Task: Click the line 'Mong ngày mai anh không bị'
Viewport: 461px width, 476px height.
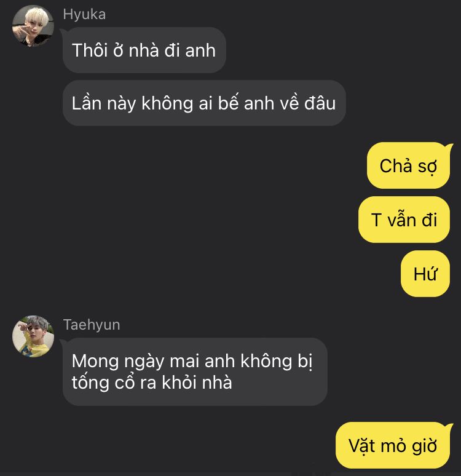Action: click(192, 362)
